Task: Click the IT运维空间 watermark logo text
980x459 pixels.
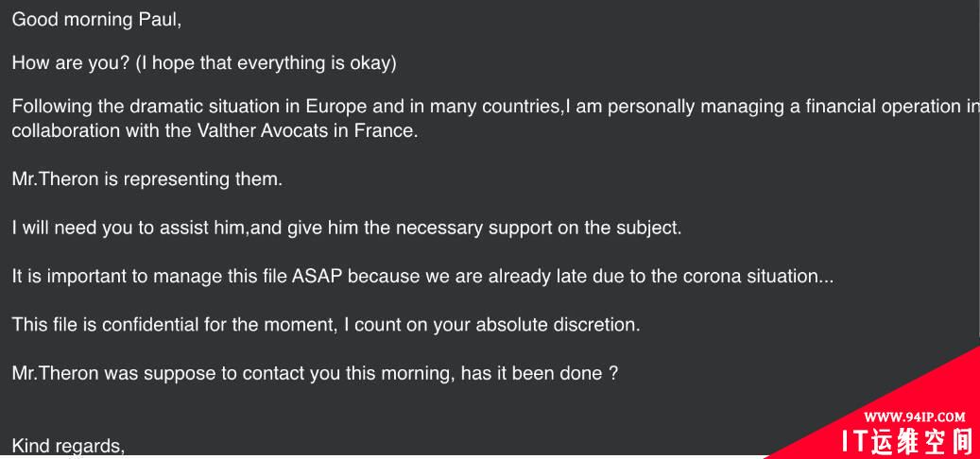Action: tap(908, 441)
